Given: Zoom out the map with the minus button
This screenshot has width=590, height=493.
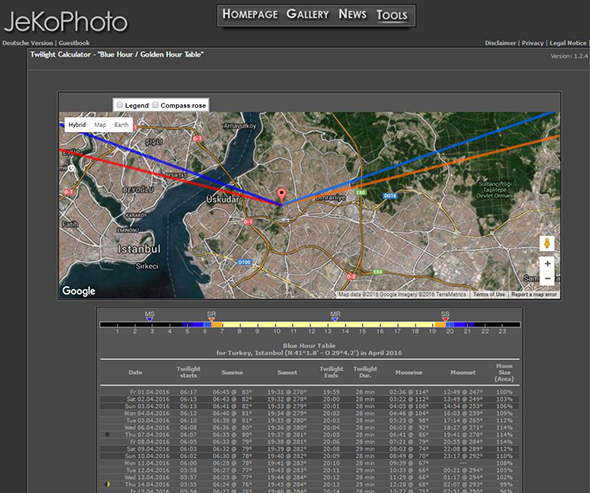Looking at the screenshot, I should tap(547, 278).
